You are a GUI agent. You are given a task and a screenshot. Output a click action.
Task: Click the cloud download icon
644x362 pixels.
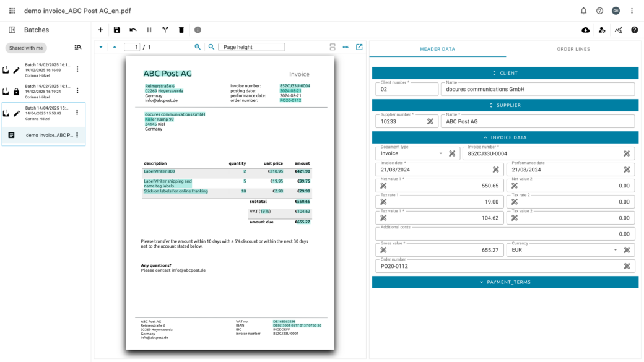point(586,30)
